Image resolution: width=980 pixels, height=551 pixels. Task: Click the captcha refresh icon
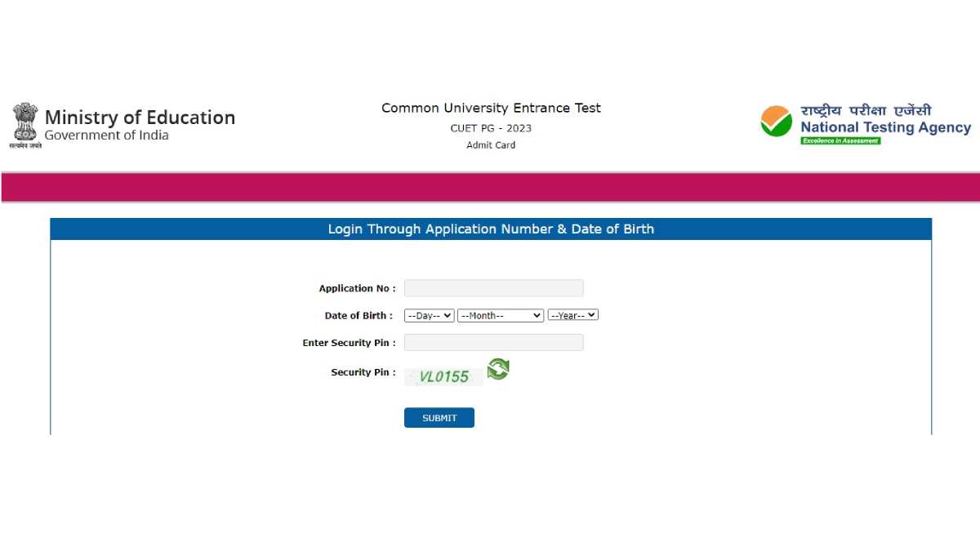[x=498, y=371]
